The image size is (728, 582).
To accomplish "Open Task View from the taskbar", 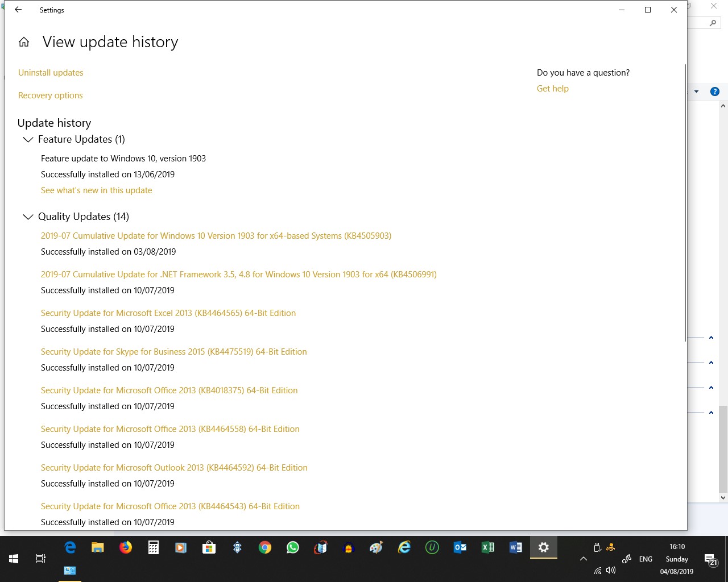I will (x=41, y=559).
